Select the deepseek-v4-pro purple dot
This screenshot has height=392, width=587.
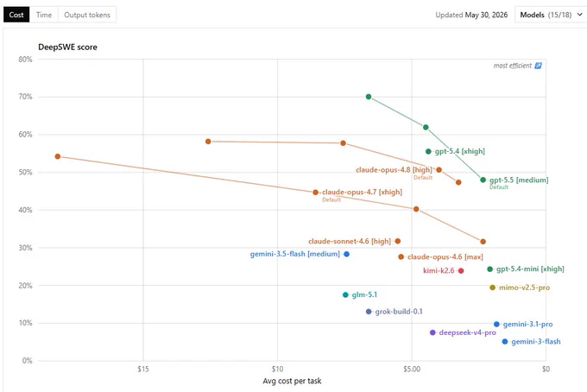(x=432, y=332)
